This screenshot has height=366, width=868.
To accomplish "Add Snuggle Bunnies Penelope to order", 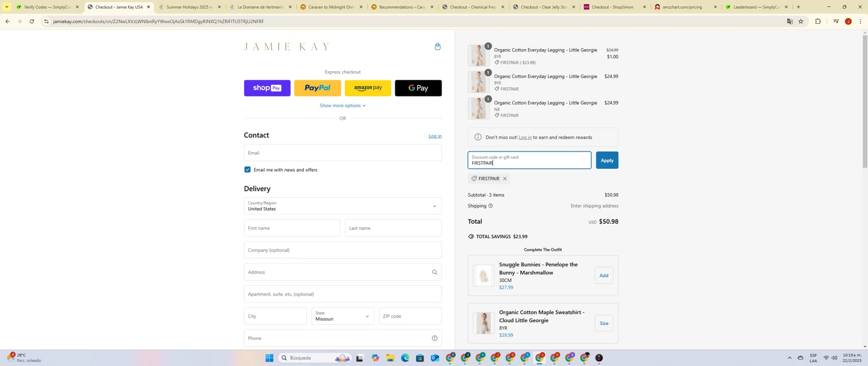I will (x=604, y=276).
